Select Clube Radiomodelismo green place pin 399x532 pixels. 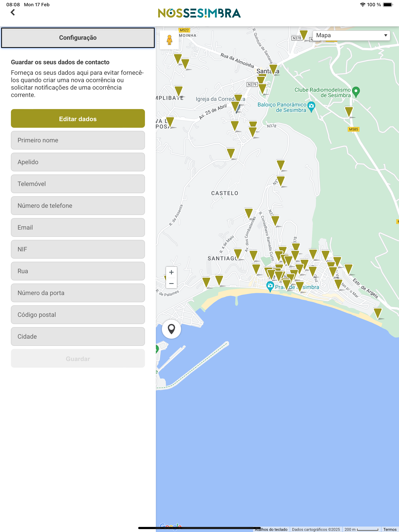point(356,92)
